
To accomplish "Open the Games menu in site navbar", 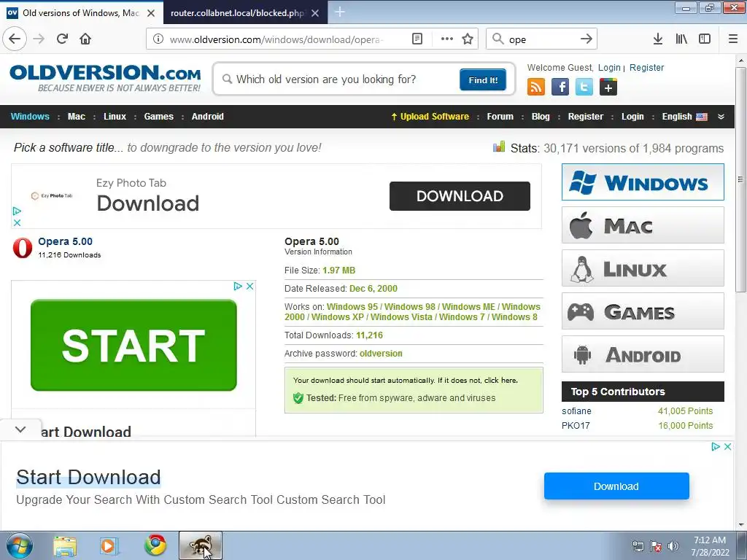I will point(158,117).
